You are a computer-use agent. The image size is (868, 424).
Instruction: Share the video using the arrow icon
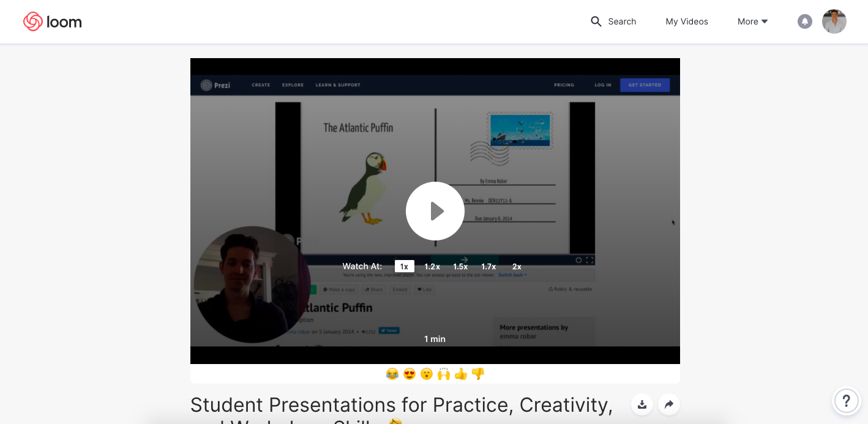click(x=669, y=404)
